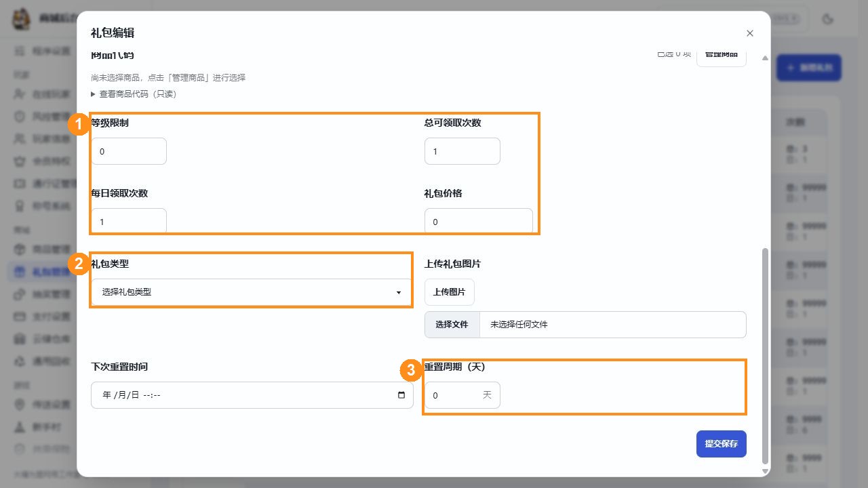Open 商品管理 box icon in sidebar
Viewport: 868px width, 488px height.
click(20, 249)
